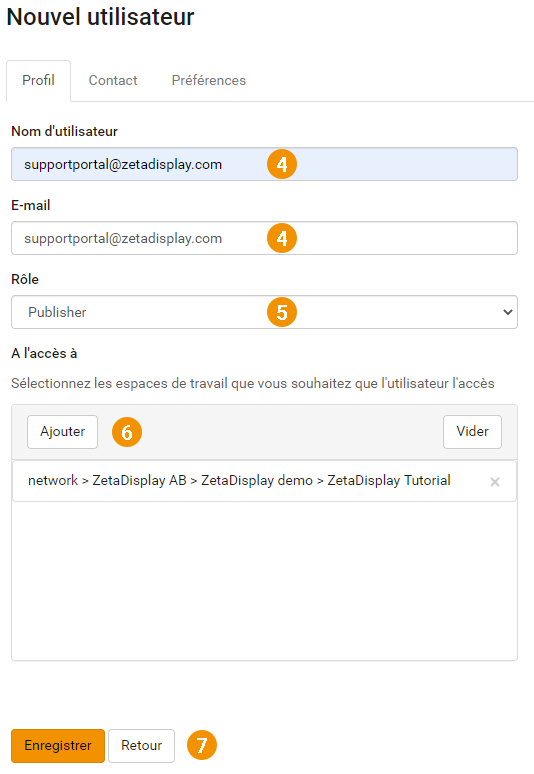The width and height of the screenshot is (534, 774).
Task: Open the Préférences tab
Action: (x=209, y=80)
